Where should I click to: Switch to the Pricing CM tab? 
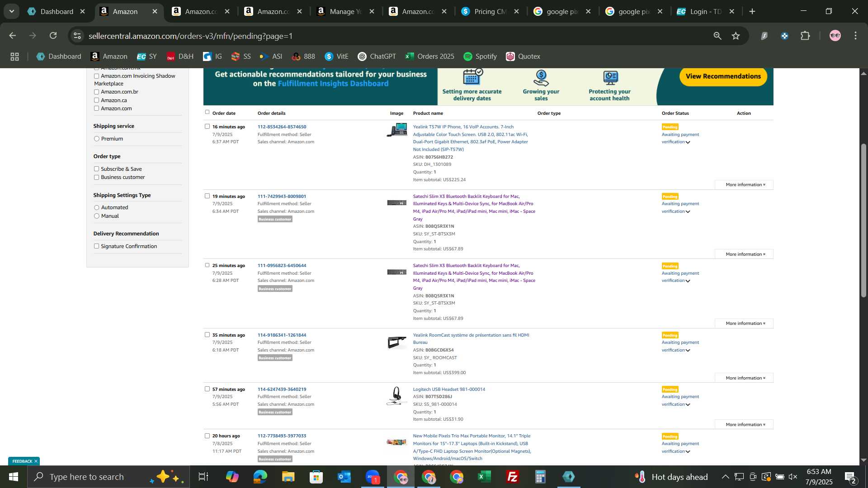[491, 11]
